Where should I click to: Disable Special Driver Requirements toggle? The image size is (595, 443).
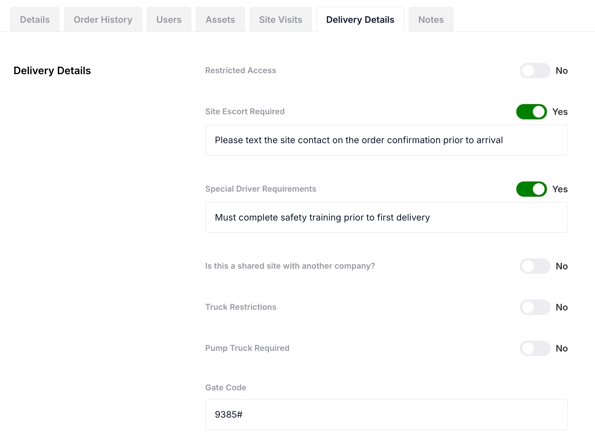[x=531, y=189]
